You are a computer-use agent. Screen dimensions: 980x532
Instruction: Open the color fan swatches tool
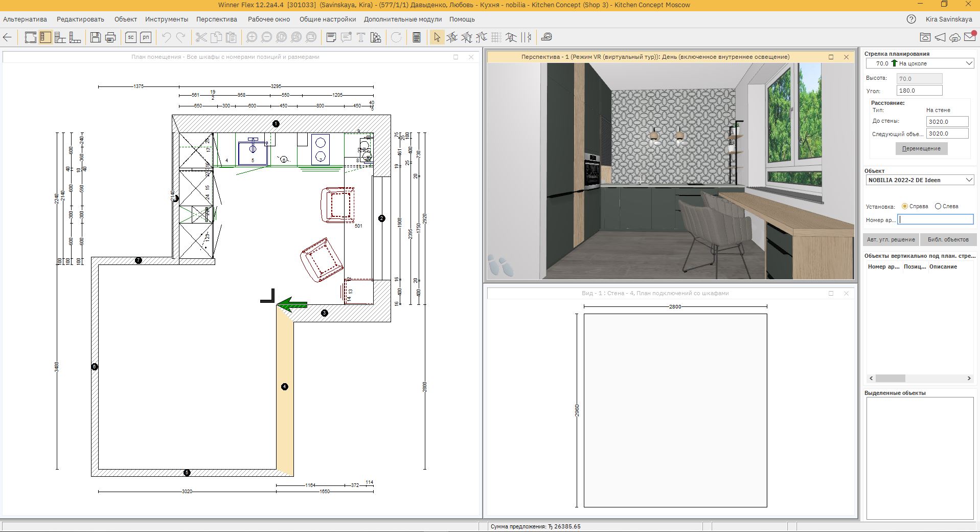tap(376, 37)
